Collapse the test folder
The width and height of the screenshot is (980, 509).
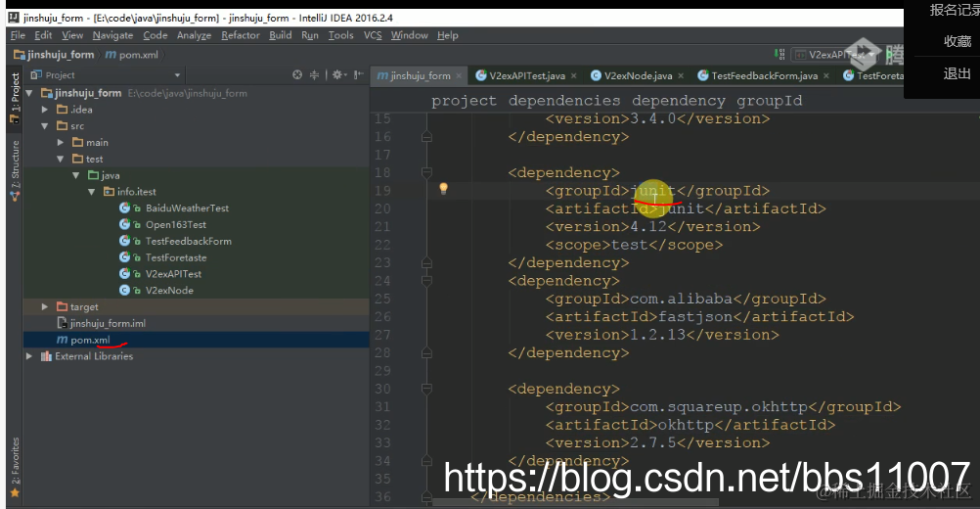[x=61, y=159]
